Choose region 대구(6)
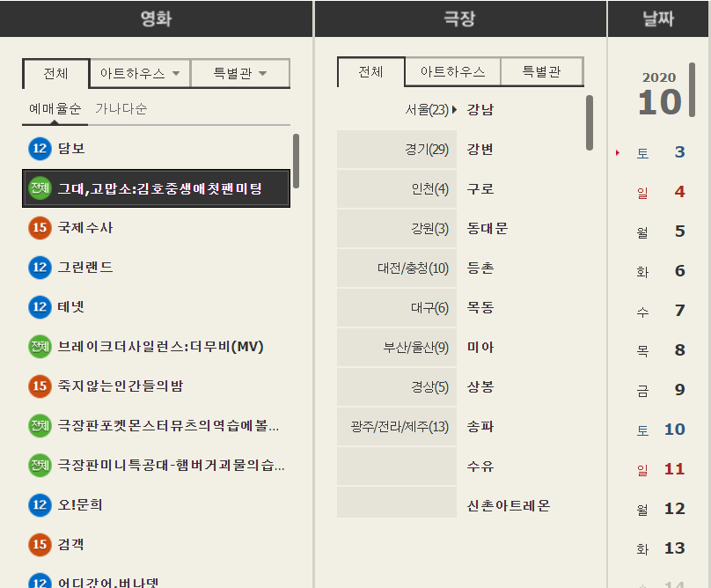 point(397,307)
